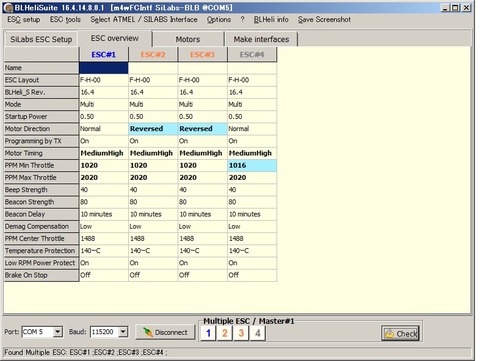The image size is (500, 361).
Task: Switch to the SiLabs ESC Setup tab
Action: click(x=41, y=39)
